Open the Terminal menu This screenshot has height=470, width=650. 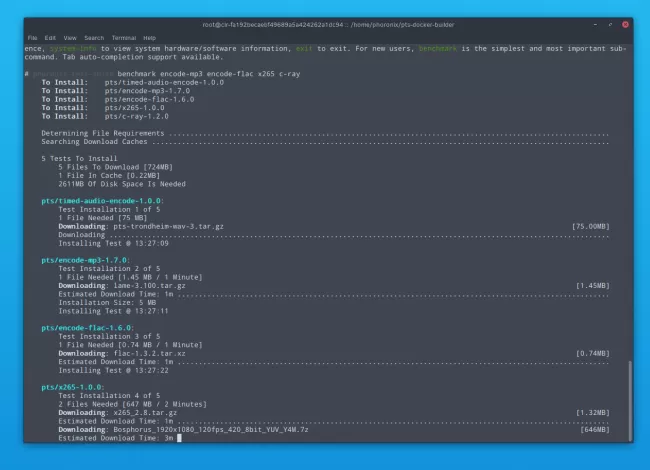click(124, 38)
